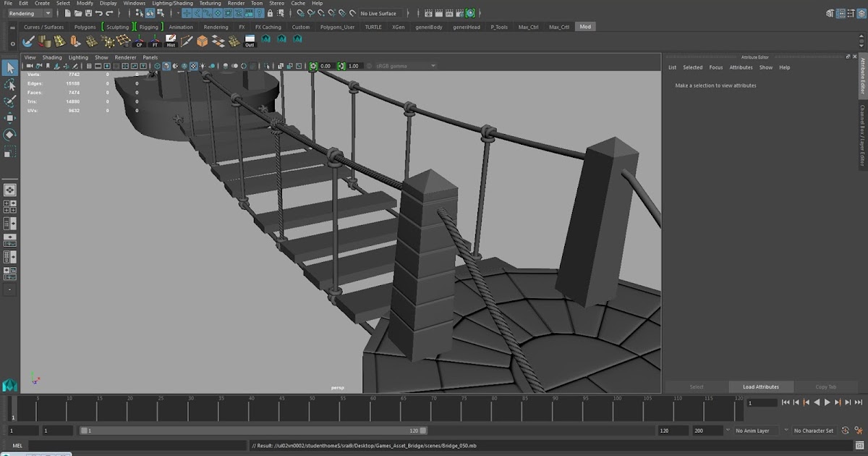The image size is (868, 456).
Task: Select the Paint Effects brush shelf icon
Action: tap(186, 40)
